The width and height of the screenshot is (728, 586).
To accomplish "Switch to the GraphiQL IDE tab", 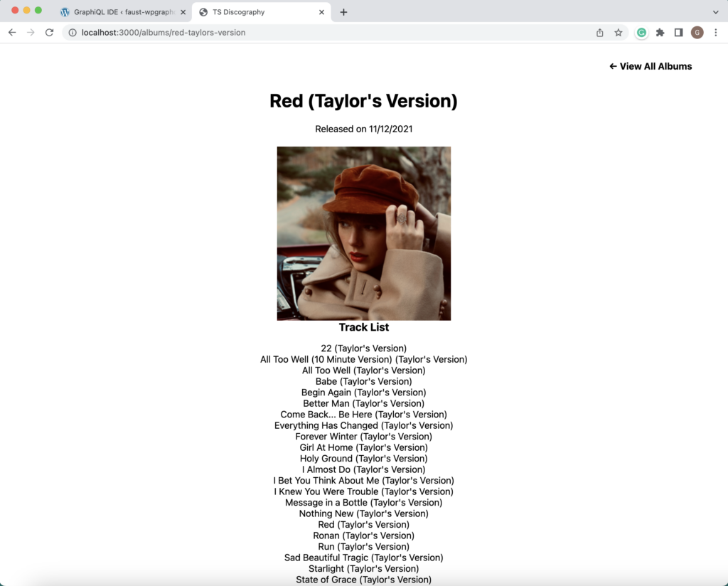I will [117, 12].
